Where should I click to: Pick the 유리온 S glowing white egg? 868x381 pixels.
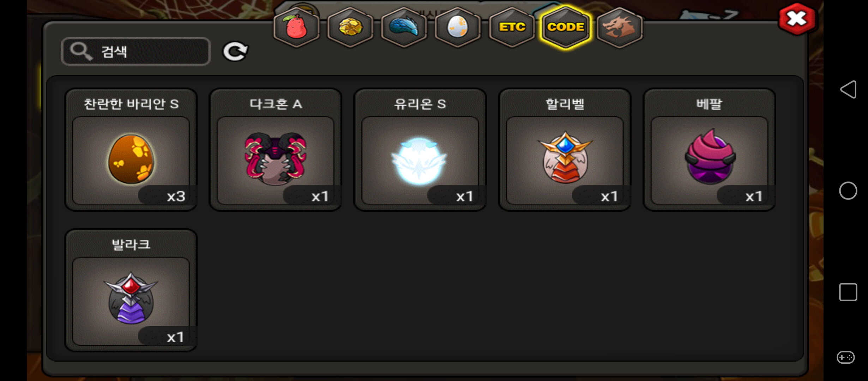(x=420, y=150)
